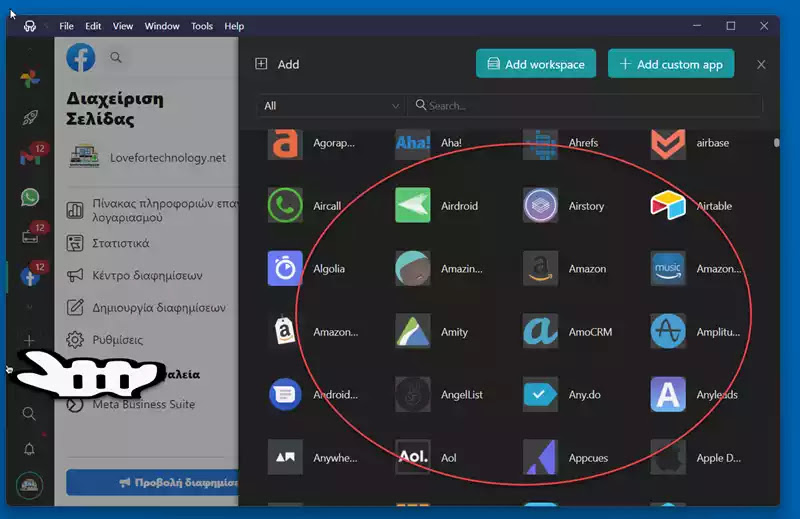The image size is (800, 519).
Task: Select the Algolia app icon
Action: [285, 268]
